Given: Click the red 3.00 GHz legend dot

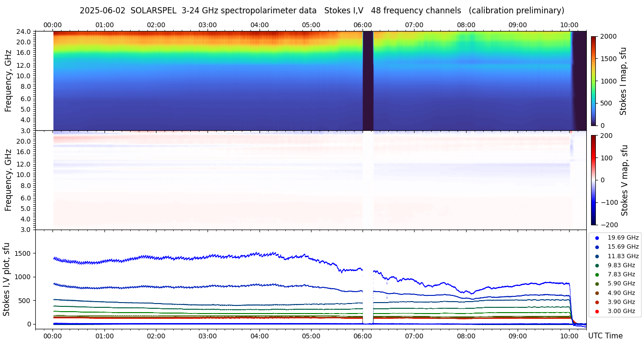Looking at the screenshot, I should point(597,312).
